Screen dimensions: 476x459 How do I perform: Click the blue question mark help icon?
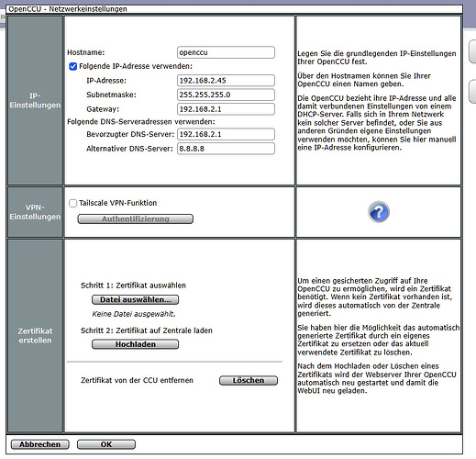click(379, 212)
